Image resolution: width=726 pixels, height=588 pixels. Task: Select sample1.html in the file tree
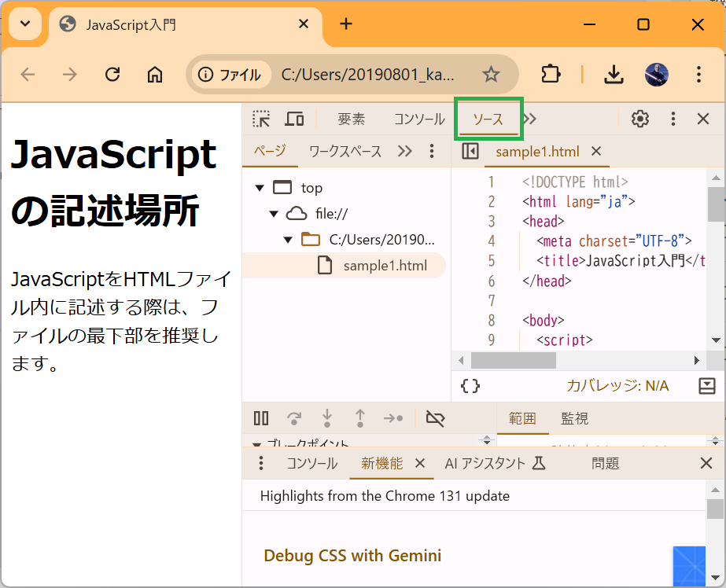tap(385, 266)
